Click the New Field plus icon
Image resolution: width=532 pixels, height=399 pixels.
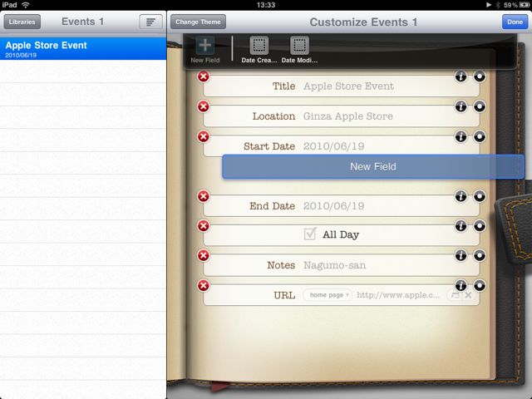(x=205, y=45)
